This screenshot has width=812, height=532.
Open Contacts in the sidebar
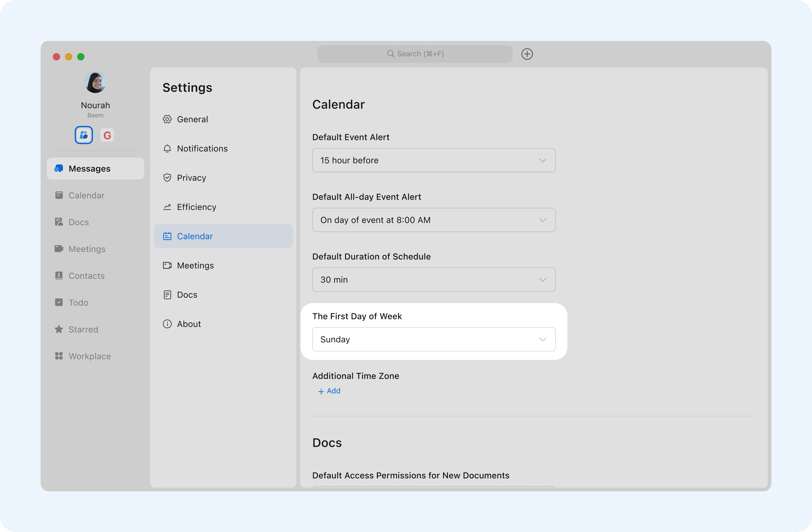(86, 276)
